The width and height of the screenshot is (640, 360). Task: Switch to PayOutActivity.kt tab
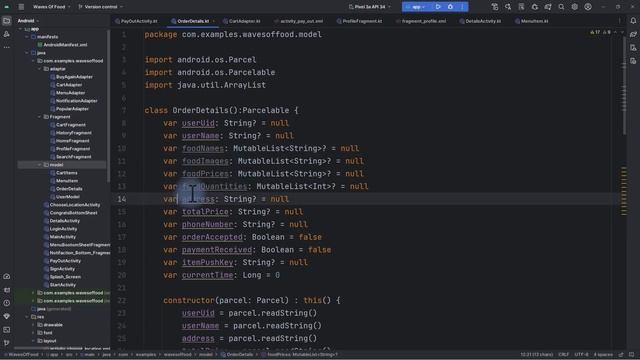(x=136, y=21)
